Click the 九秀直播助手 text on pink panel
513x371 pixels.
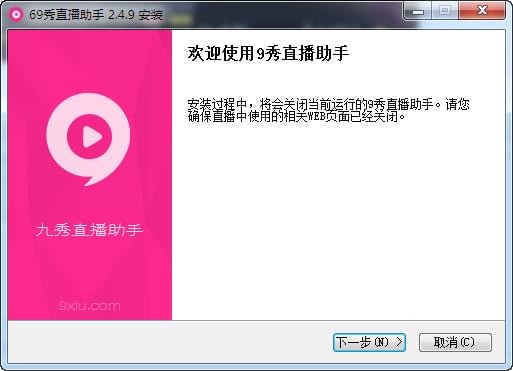89,230
